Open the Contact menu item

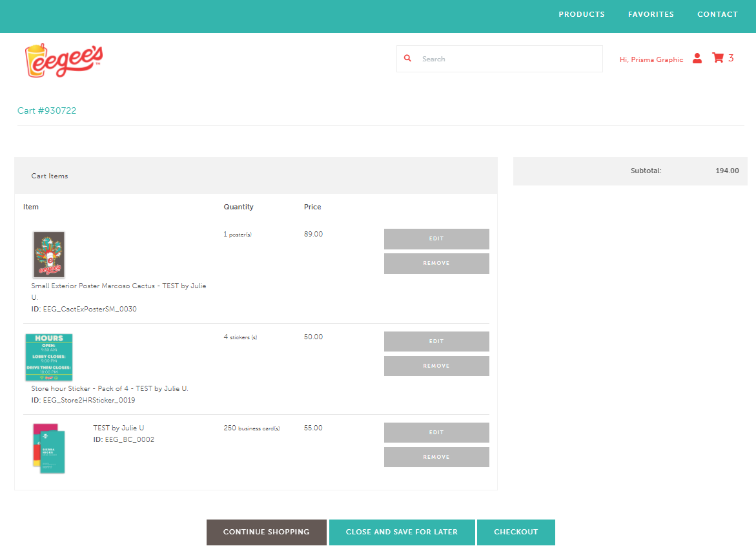717,14
